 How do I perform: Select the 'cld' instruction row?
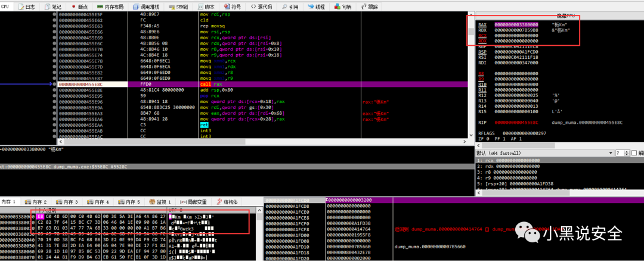point(263,20)
